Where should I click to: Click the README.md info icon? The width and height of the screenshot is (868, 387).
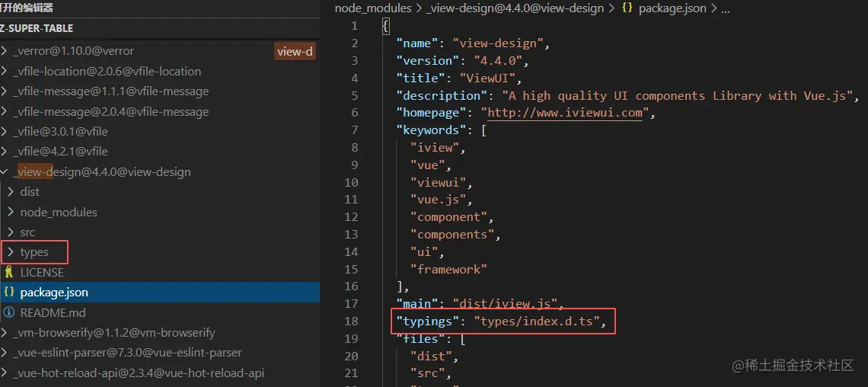coord(9,312)
